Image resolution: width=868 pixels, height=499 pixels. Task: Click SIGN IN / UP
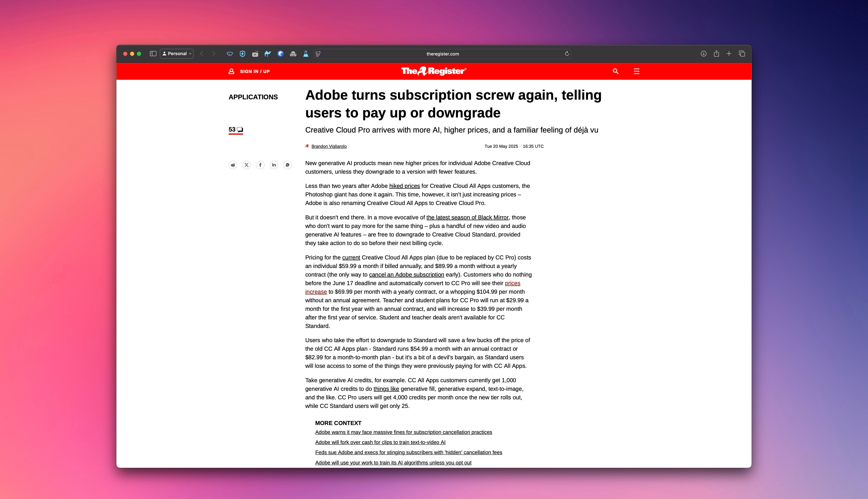[255, 71]
